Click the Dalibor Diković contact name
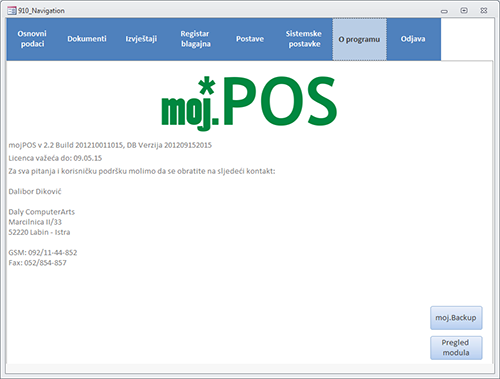This screenshot has height=379, width=500. pos(35,192)
